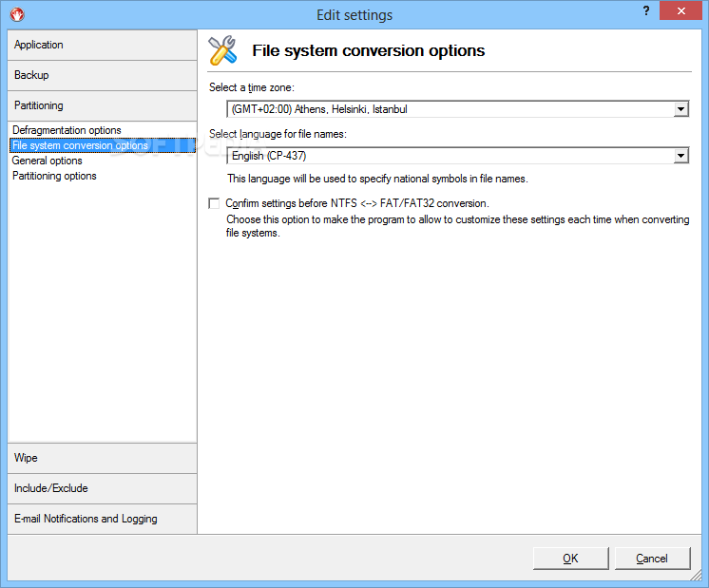
Task: Open the Include/Exclude settings section
Action: click(103, 488)
